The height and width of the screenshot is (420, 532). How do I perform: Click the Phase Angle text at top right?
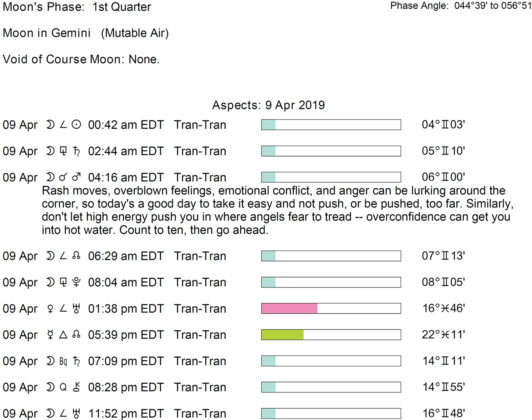[461, 6]
